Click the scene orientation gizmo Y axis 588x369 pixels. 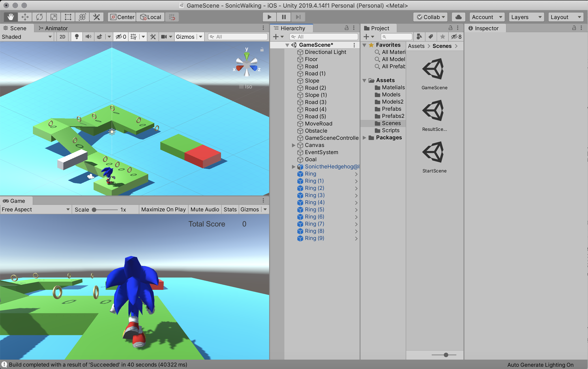click(247, 56)
